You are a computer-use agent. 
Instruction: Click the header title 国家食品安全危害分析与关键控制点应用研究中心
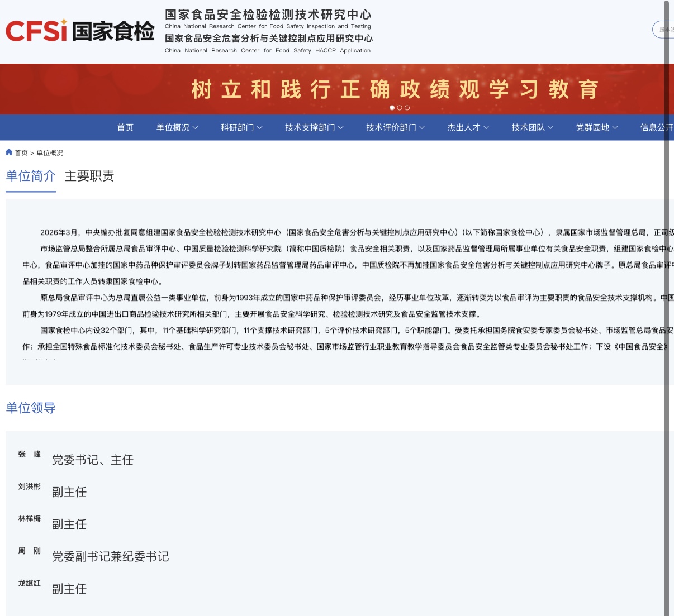pos(269,39)
